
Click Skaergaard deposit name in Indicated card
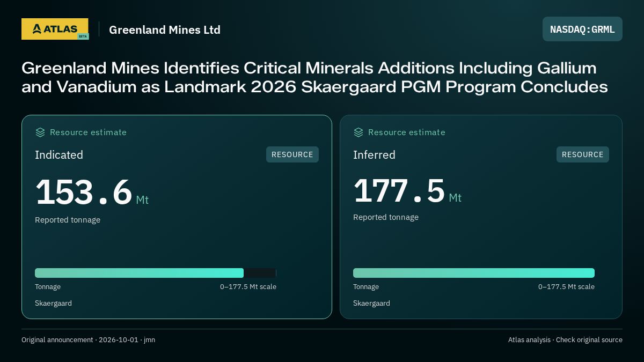(x=53, y=304)
